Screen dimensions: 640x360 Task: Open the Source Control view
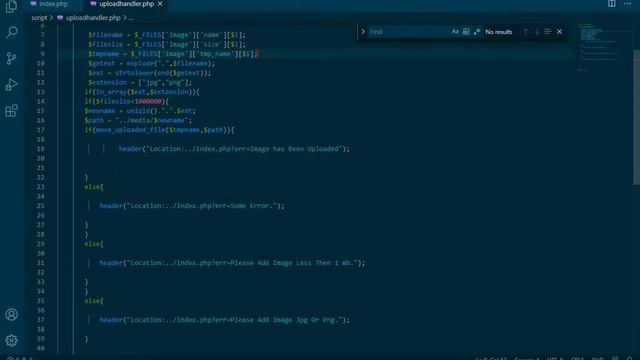[11, 58]
